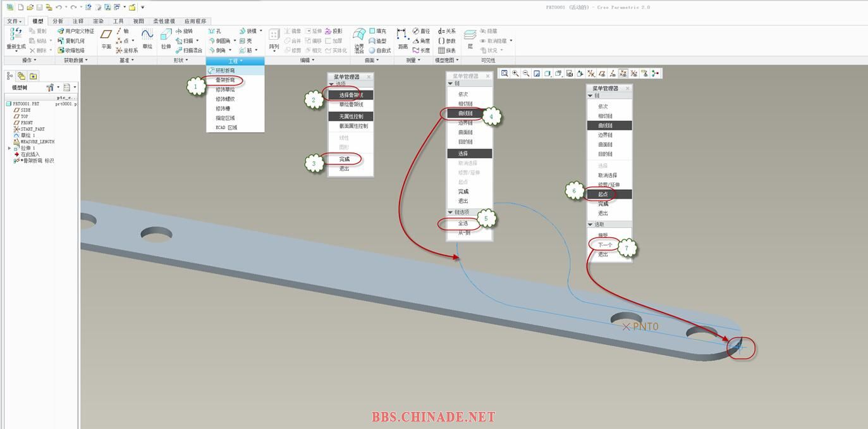The height and width of the screenshot is (429, 868).
Task: Expand the 操作 group dropdown
Action: 28,60
